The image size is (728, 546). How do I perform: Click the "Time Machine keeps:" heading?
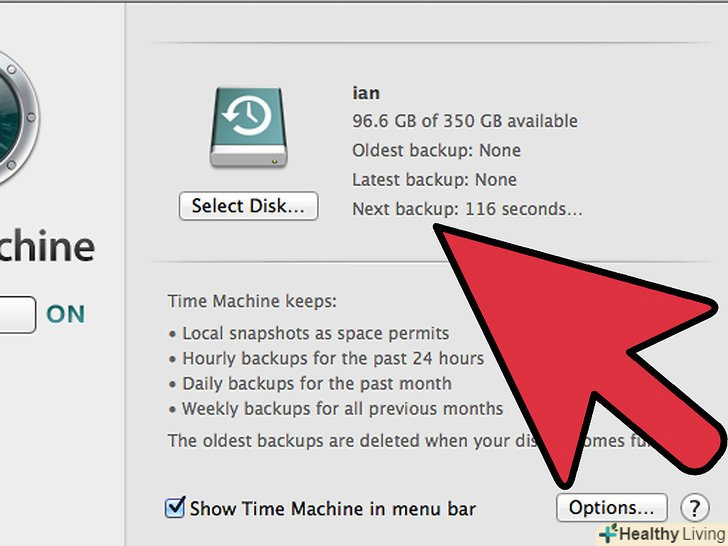coord(252,300)
